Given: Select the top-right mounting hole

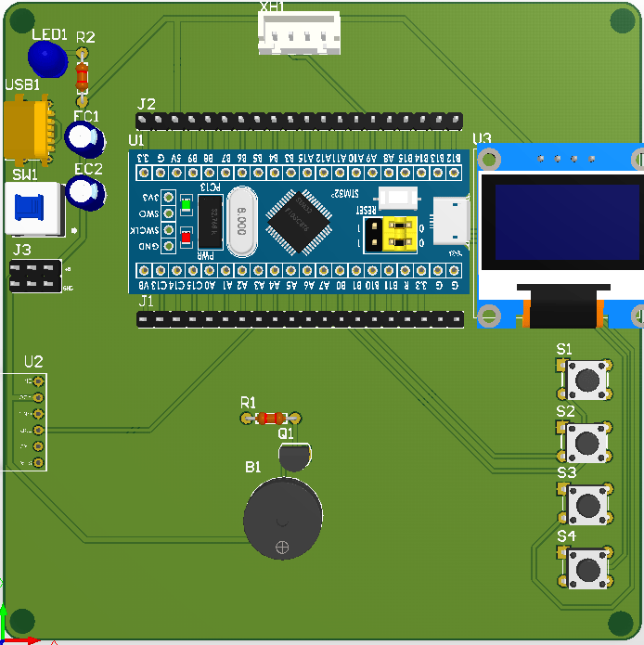Looking at the screenshot, I should 623,20.
